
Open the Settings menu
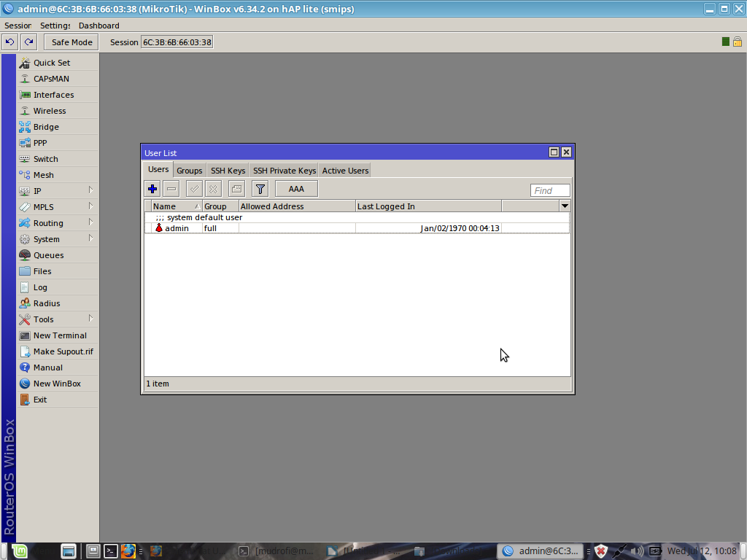[x=55, y=26]
